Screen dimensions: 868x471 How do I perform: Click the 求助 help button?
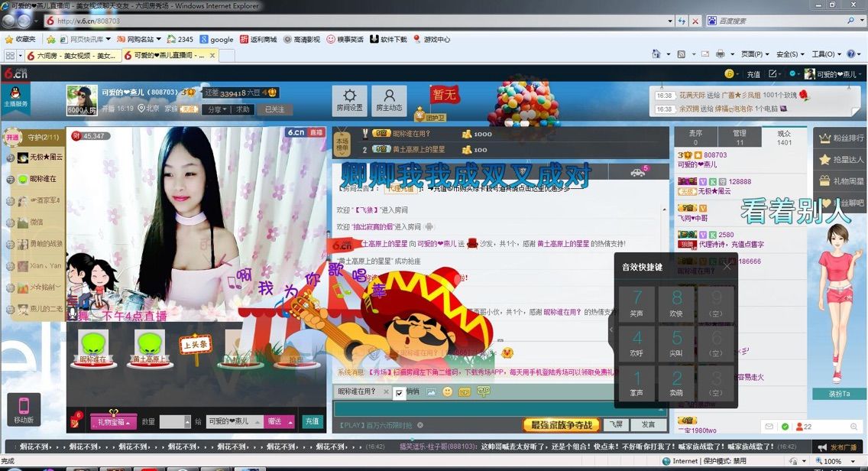click(243, 109)
